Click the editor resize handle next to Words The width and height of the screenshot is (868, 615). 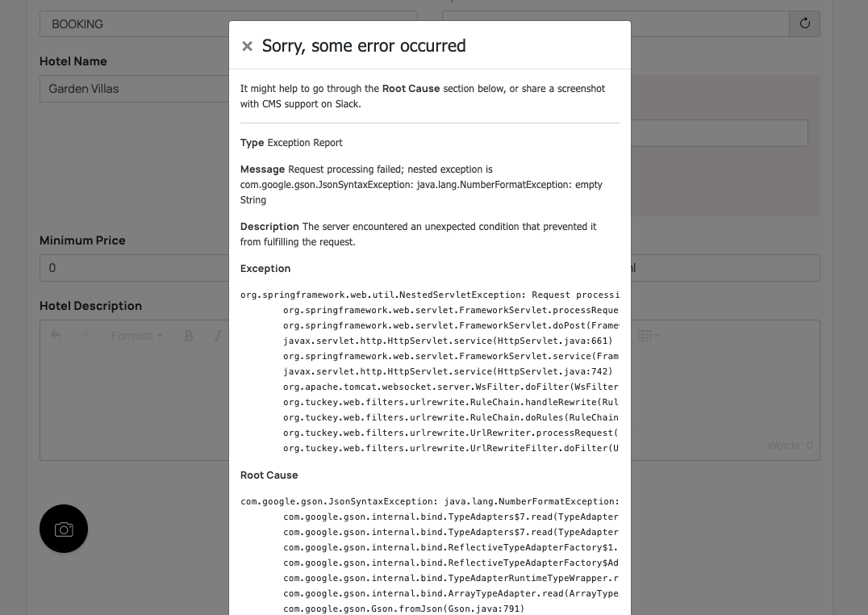[x=814, y=454]
